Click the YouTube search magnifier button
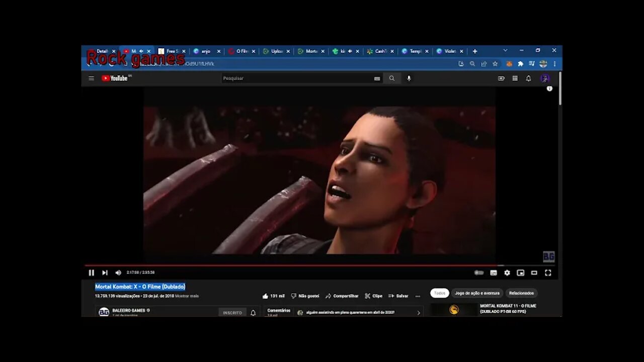The height and width of the screenshot is (362, 644). (391, 78)
